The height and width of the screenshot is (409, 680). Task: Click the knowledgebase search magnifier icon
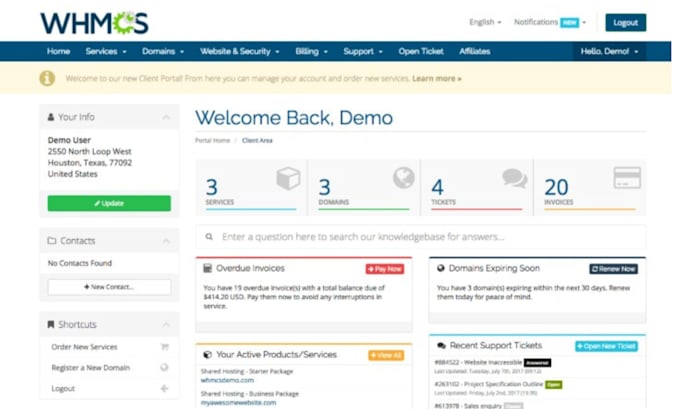tap(209, 237)
